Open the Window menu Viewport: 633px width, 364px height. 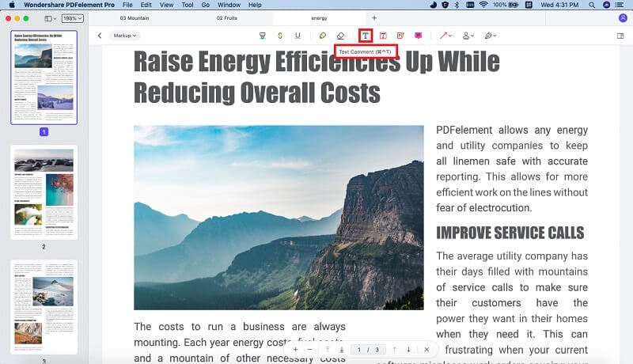(x=229, y=5)
